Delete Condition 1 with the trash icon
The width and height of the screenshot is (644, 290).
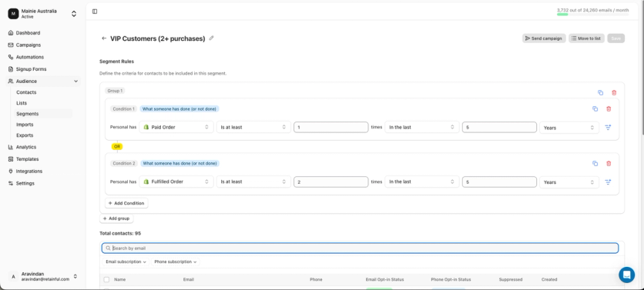tap(609, 108)
